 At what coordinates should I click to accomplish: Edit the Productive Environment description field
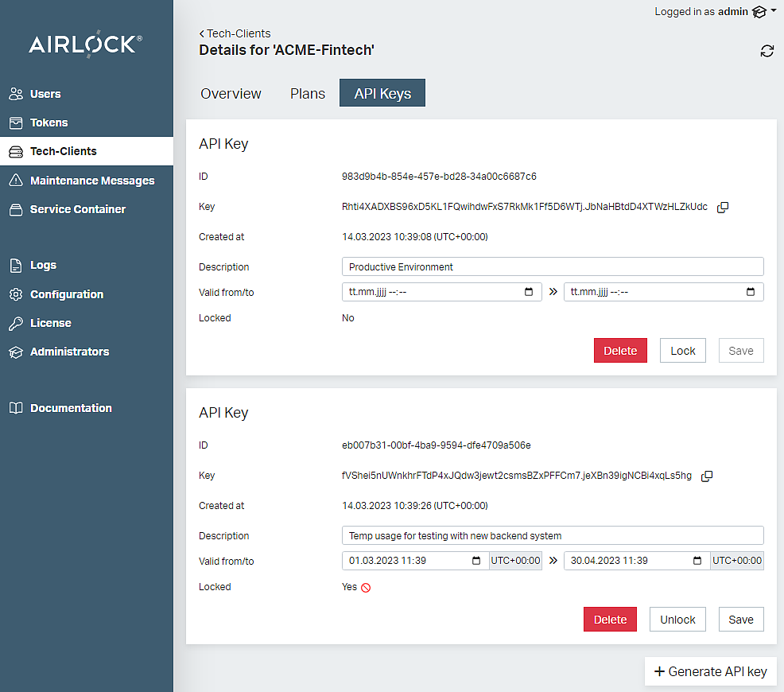(553, 266)
